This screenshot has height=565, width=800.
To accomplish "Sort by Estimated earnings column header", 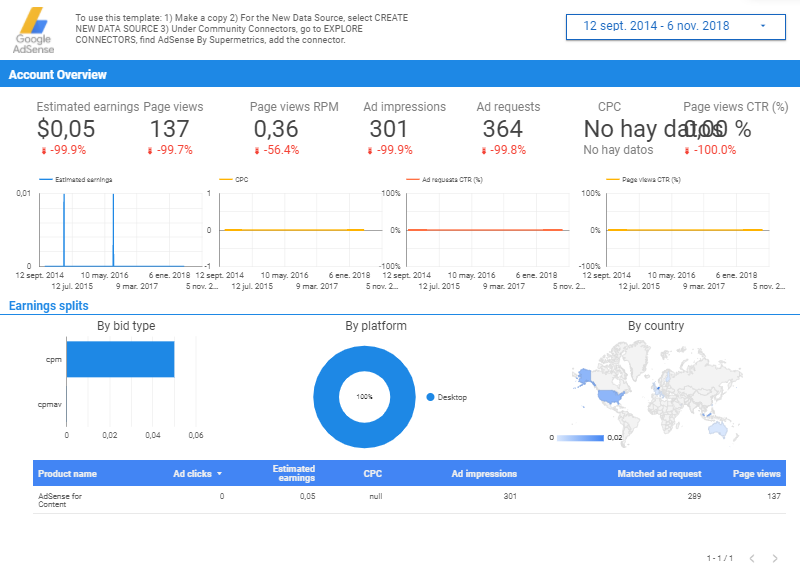I will [x=294, y=473].
